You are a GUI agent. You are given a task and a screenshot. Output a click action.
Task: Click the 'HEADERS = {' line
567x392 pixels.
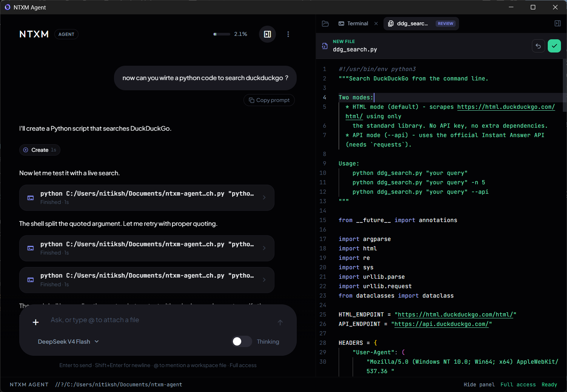pyautogui.click(x=358, y=343)
